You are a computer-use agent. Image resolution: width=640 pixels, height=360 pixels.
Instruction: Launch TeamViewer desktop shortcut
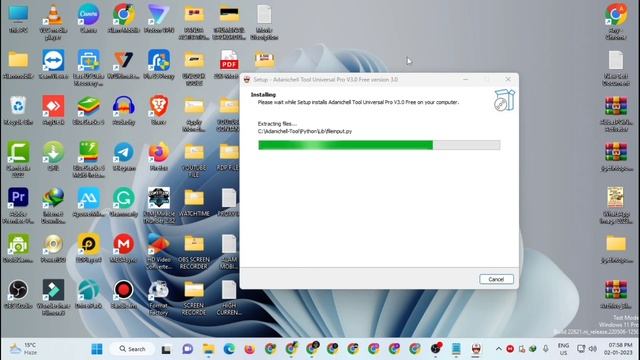[x=53, y=64]
